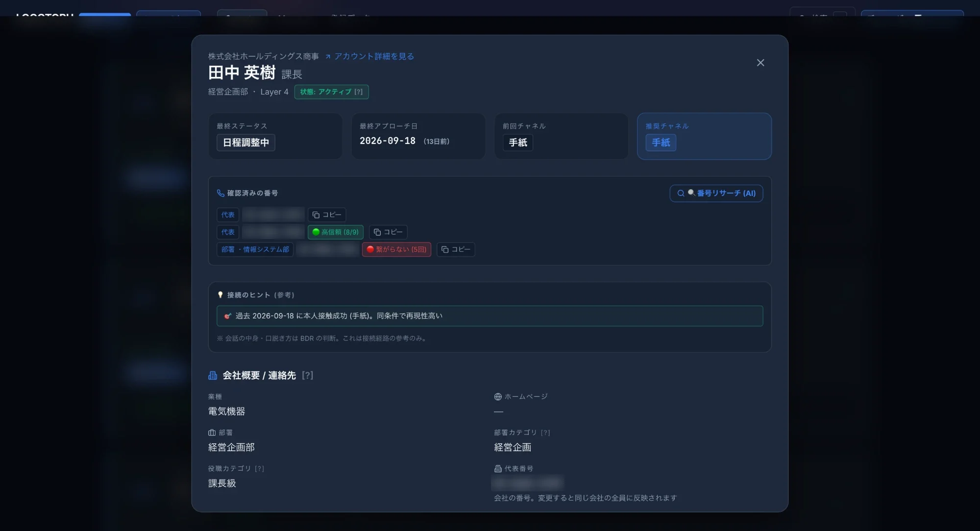Open the help [?] next to 会社概要 / 連絡先

(307, 376)
